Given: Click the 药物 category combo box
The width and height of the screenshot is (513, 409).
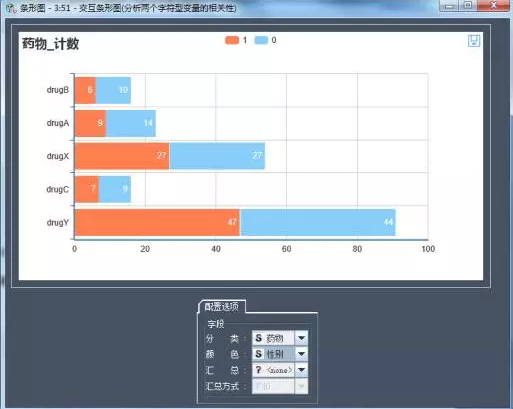Looking at the screenshot, I should [273, 338].
